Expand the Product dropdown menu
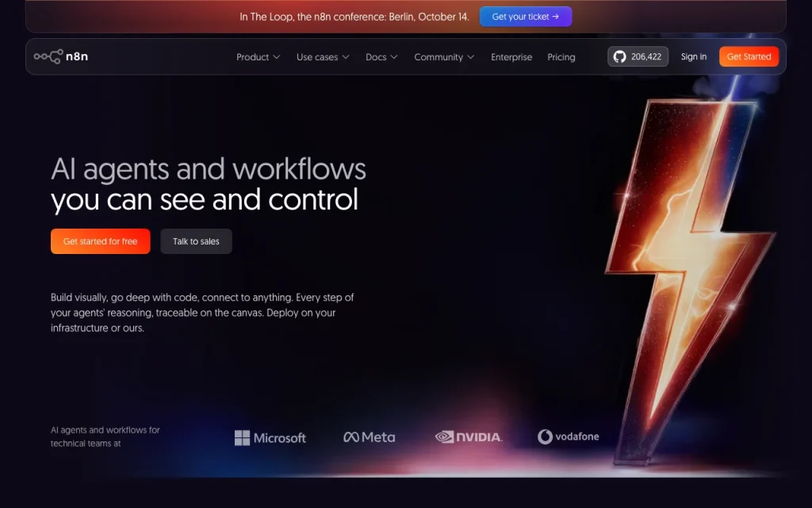 tap(258, 57)
